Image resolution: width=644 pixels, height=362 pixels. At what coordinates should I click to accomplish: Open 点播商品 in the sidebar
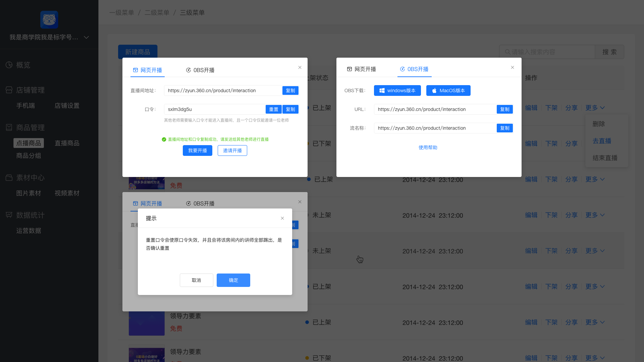coord(29,143)
